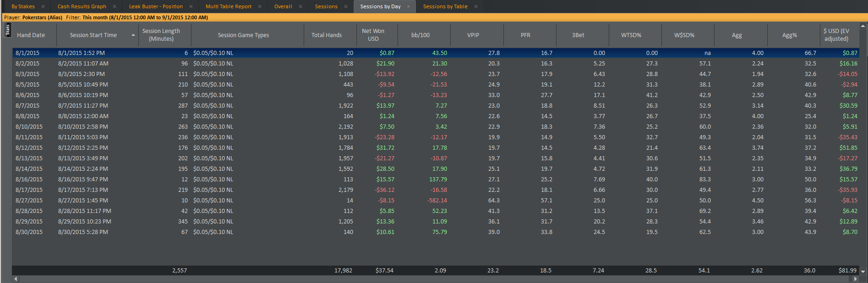Screen dimensions: 868x283
Task: Sort by the bb/100 column header
Action: pyautogui.click(x=420, y=35)
